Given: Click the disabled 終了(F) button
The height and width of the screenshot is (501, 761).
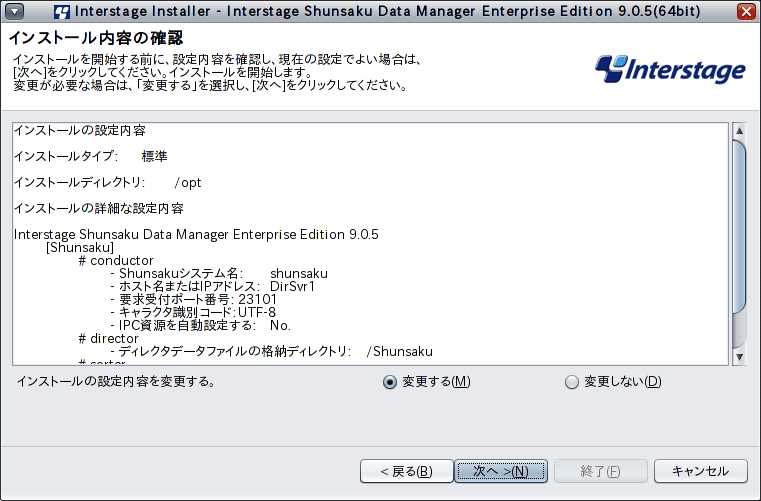Looking at the screenshot, I should [x=600, y=471].
